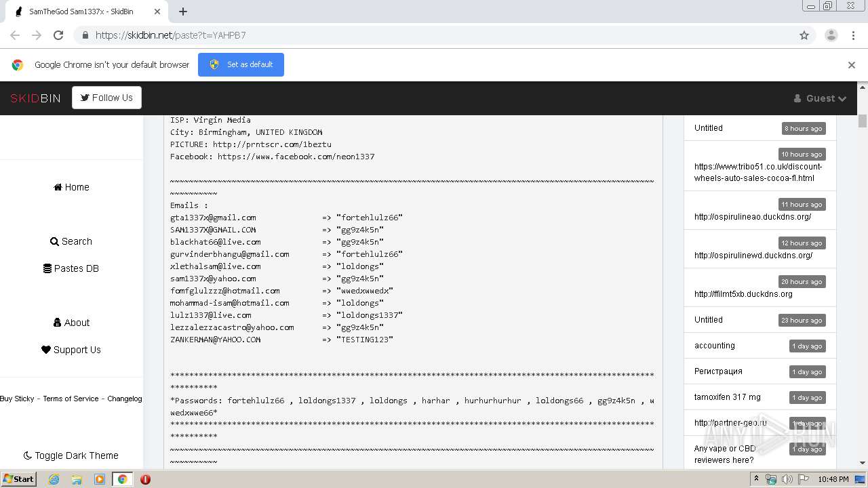Close the SamTheGod SkidBin tab
Screen dimensions: 868x488
point(157,12)
